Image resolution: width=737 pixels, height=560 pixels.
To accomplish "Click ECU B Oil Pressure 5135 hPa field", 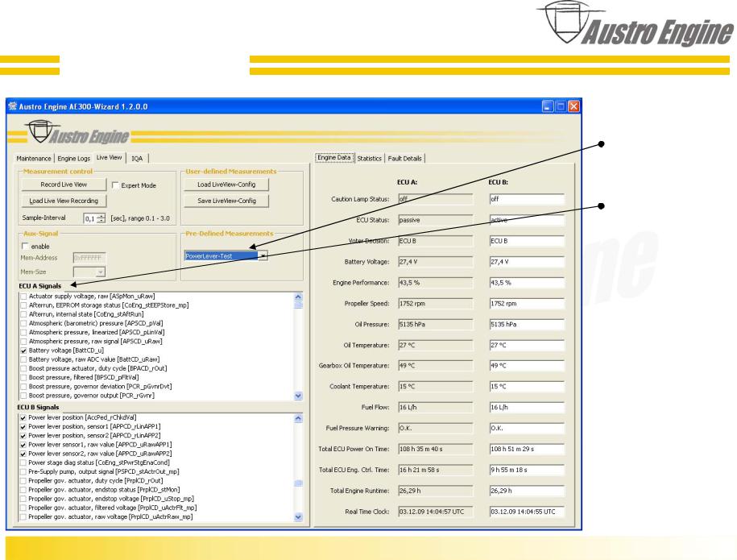I will [527, 325].
